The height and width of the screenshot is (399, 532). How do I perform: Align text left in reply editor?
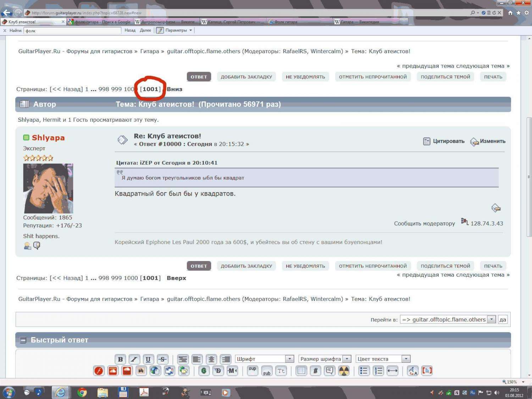click(197, 359)
